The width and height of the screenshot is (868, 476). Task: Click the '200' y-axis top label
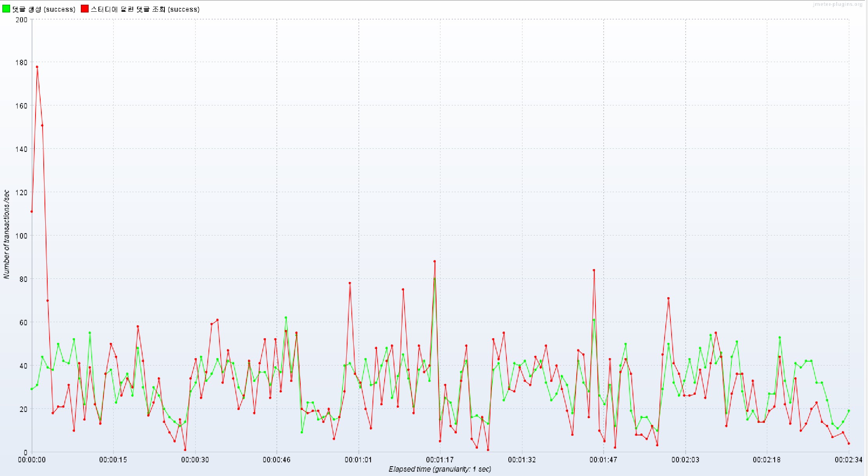21,20
